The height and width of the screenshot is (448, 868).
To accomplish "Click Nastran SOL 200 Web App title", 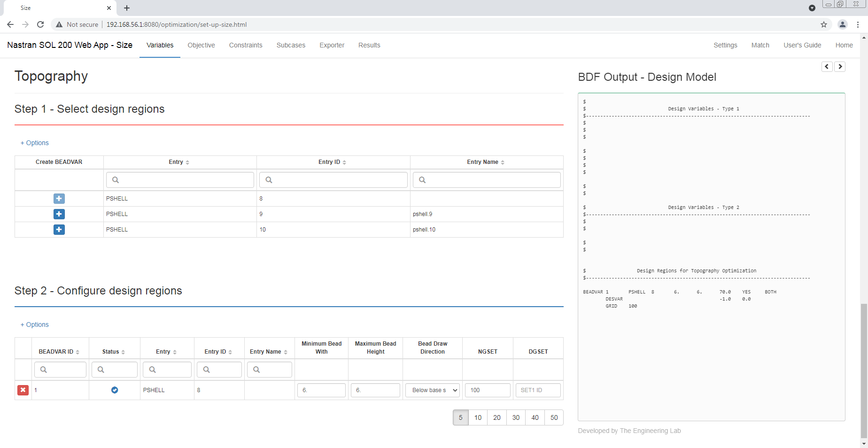I will pyautogui.click(x=70, y=45).
